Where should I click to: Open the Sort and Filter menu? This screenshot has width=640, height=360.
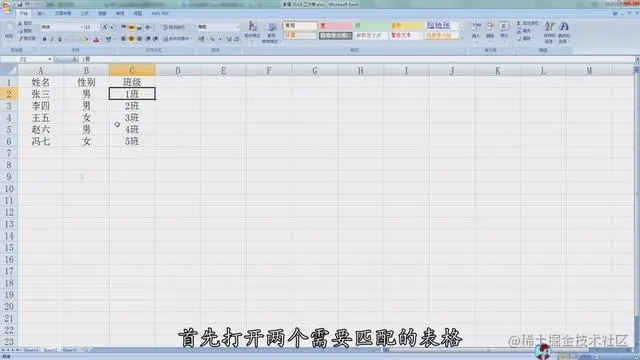(549, 32)
